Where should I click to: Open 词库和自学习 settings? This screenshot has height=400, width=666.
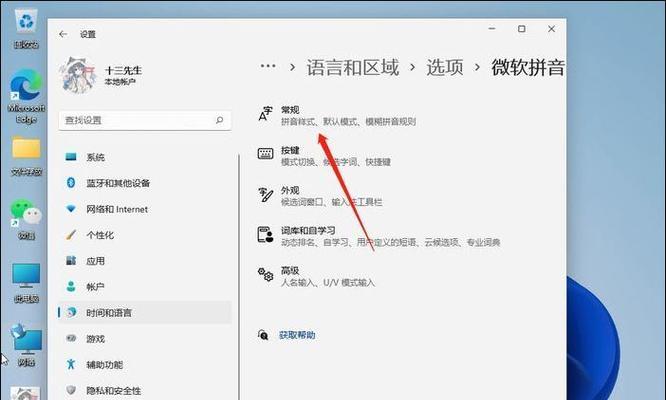coord(378,237)
